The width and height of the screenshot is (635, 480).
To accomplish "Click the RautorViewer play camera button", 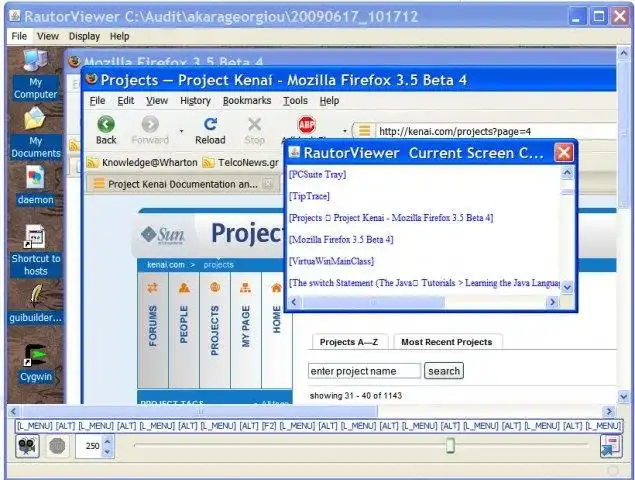I will (x=27, y=446).
